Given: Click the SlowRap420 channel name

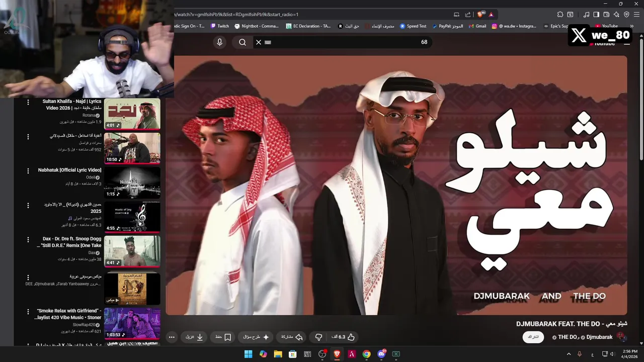Looking at the screenshot, I should 84,325.
